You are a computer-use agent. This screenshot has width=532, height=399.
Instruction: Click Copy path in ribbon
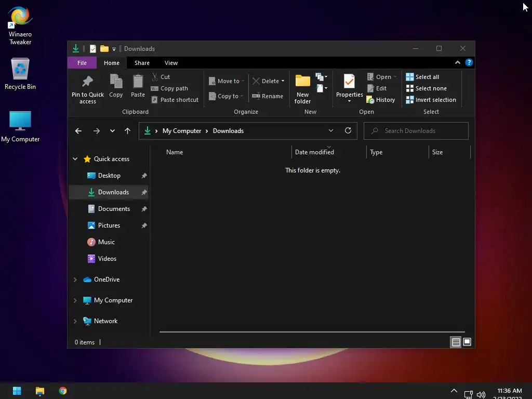(169, 88)
